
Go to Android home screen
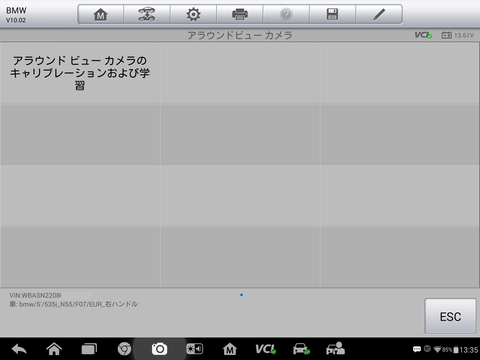click(x=54, y=349)
